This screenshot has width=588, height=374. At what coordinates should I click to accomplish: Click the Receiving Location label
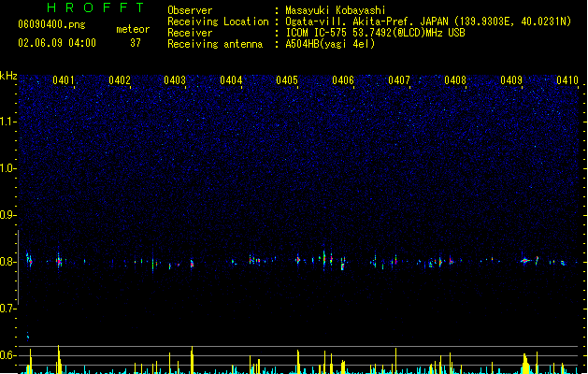click(218, 22)
